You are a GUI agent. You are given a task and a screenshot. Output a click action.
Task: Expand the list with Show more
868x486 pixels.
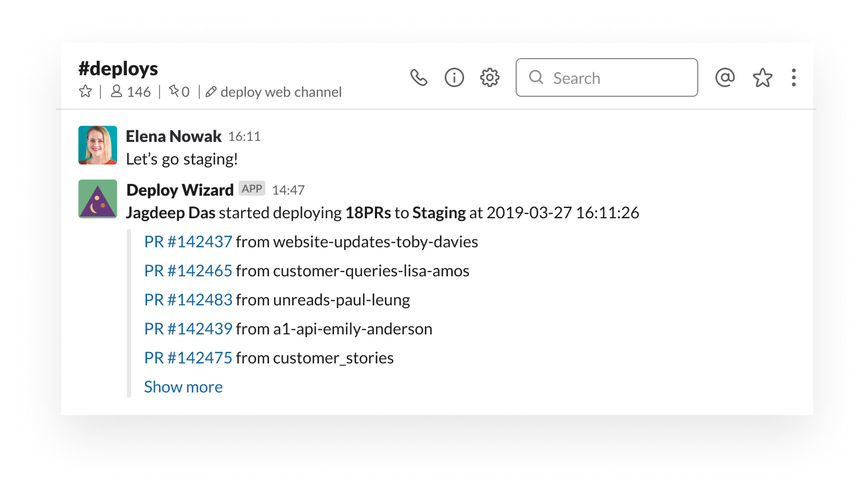click(x=183, y=387)
